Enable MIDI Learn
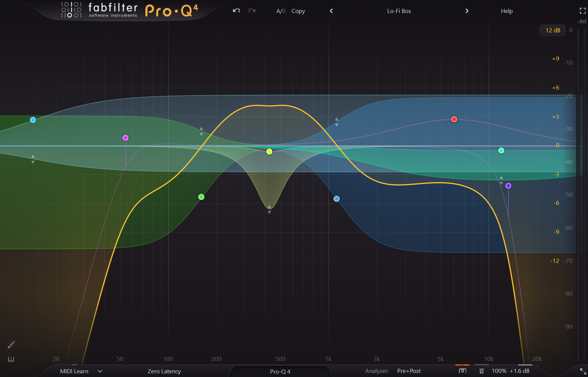The height and width of the screenshot is (377, 588). click(74, 371)
